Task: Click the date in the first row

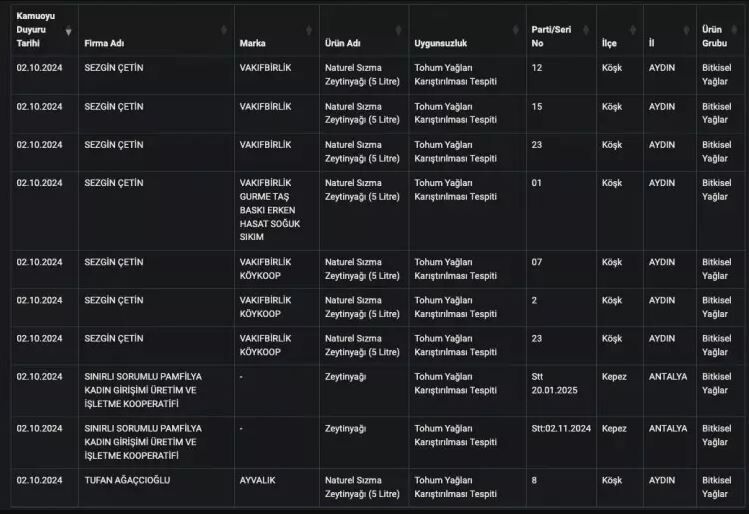Action: [40, 67]
